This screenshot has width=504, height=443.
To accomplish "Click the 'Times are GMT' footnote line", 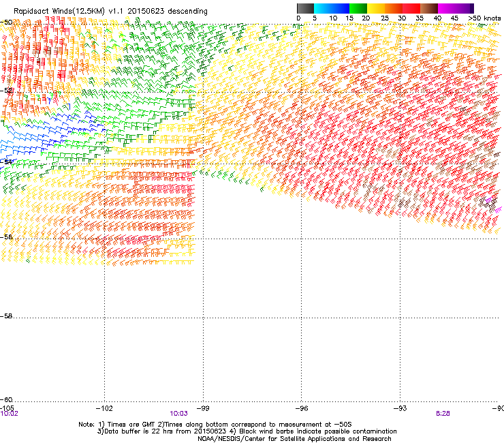I will click(x=215, y=425).
